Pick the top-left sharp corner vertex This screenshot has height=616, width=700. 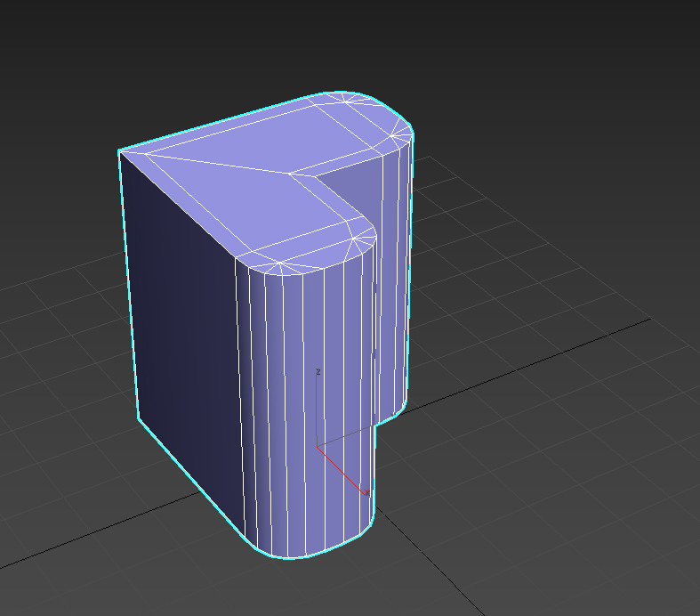[x=119, y=151]
